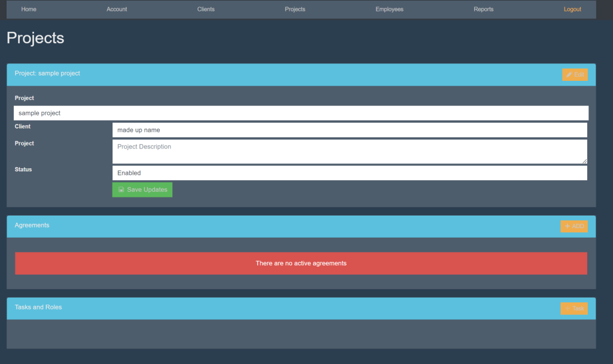Click the project name field containing 'sample project'
Image resolution: width=613 pixels, height=364 pixels.
[301, 113]
